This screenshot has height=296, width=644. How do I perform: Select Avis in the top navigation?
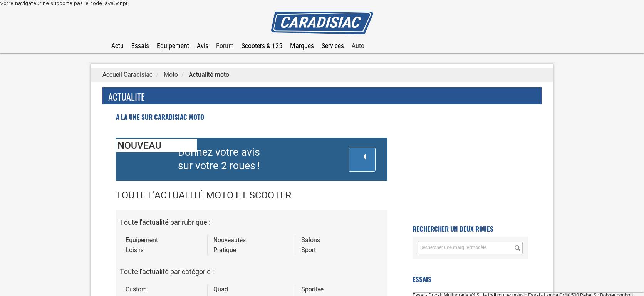(202, 46)
